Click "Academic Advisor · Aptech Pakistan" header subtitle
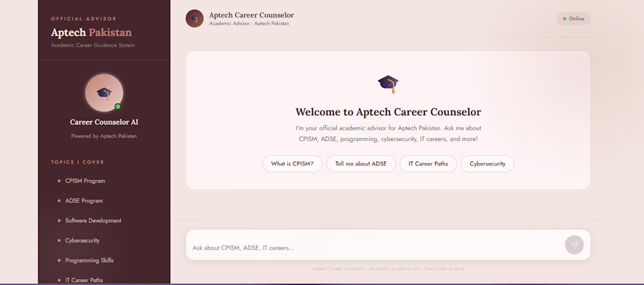Image resolution: width=644 pixels, height=285 pixels. tap(249, 23)
